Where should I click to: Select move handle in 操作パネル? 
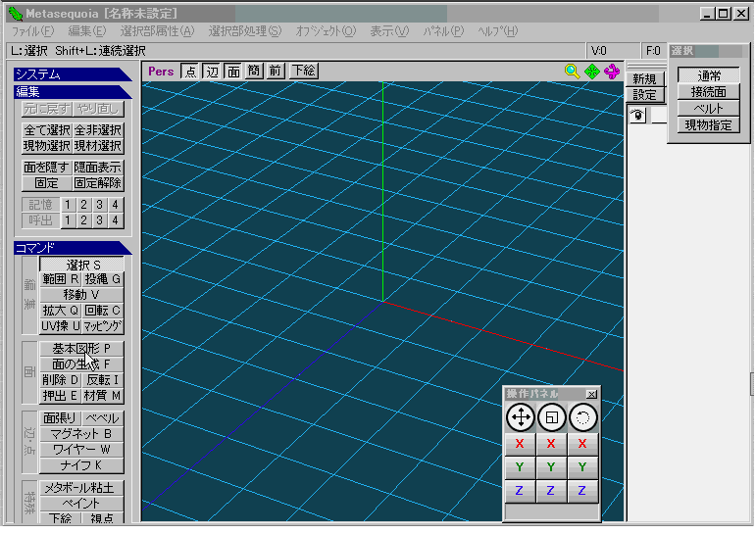point(521,417)
